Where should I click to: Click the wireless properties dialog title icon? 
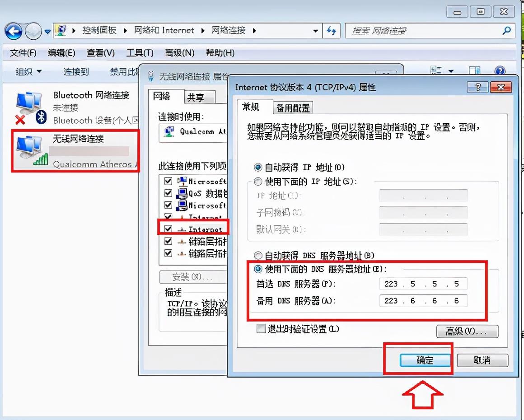[150, 77]
